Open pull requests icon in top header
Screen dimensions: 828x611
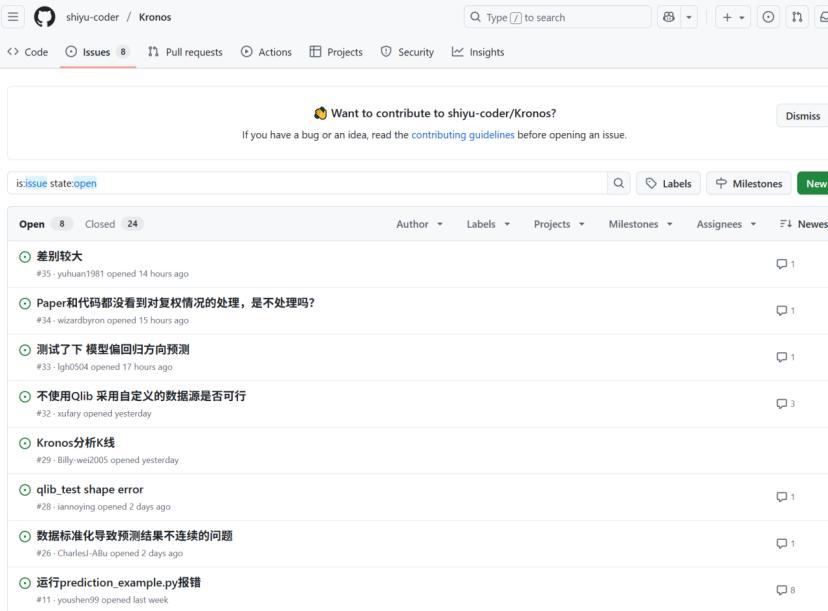pyautogui.click(x=797, y=17)
